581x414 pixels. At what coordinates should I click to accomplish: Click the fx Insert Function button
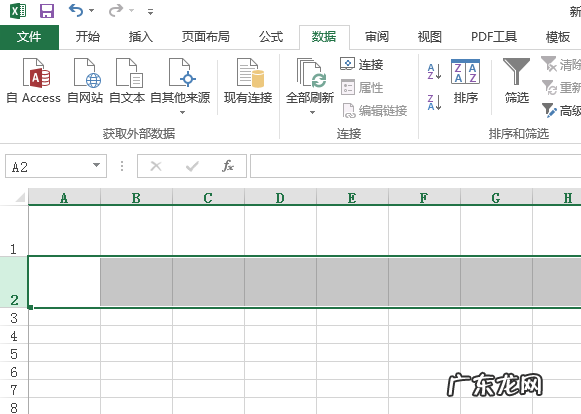228,166
